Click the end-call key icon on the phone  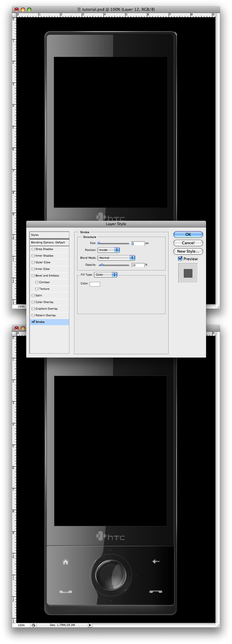pyautogui.click(x=156, y=591)
